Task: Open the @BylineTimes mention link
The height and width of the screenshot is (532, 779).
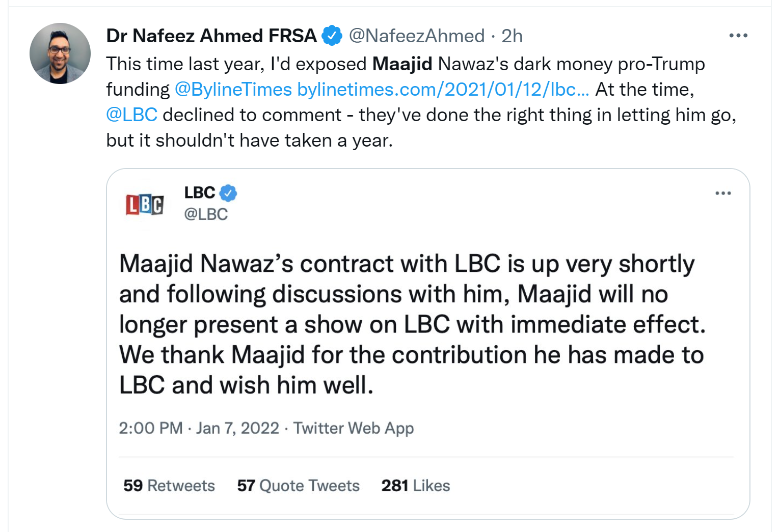Action: 233,90
